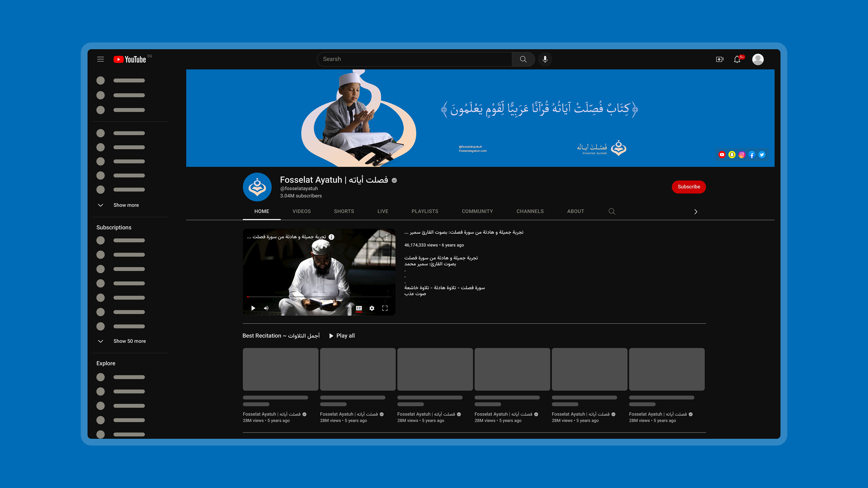The width and height of the screenshot is (868, 488).
Task: Open Facebook social icon in banner
Action: pyautogui.click(x=752, y=155)
